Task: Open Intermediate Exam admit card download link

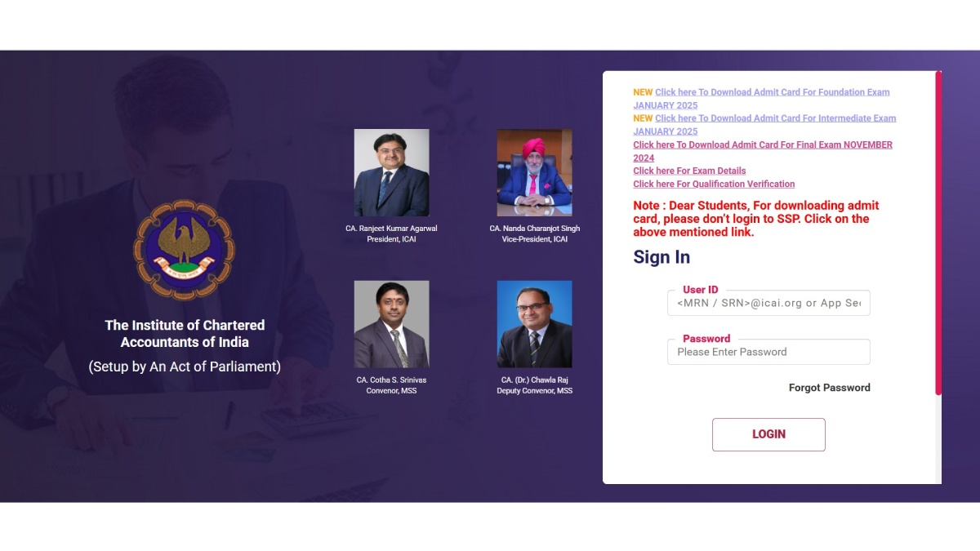Action: [764, 125]
